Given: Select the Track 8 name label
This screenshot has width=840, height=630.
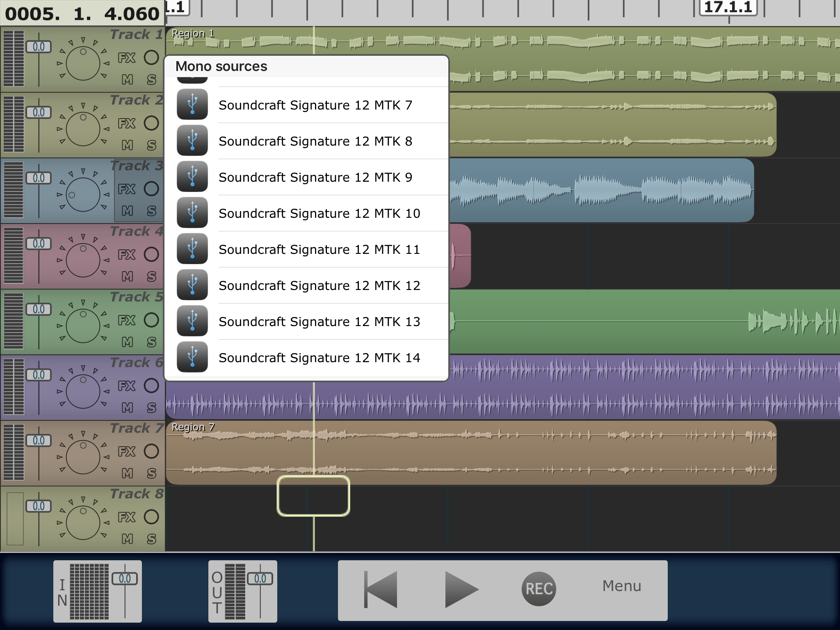Looking at the screenshot, I should (137, 494).
